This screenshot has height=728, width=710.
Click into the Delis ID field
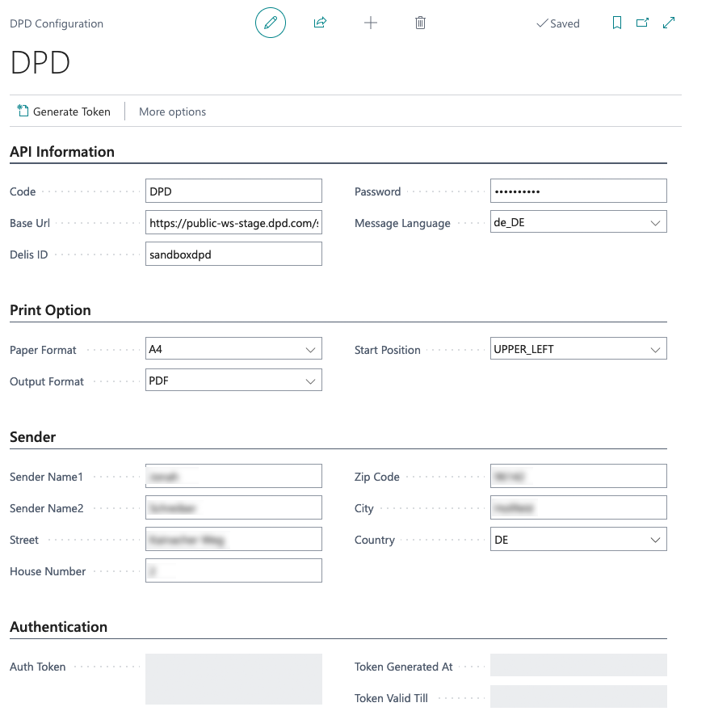pyautogui.click(x=233, y=255)
